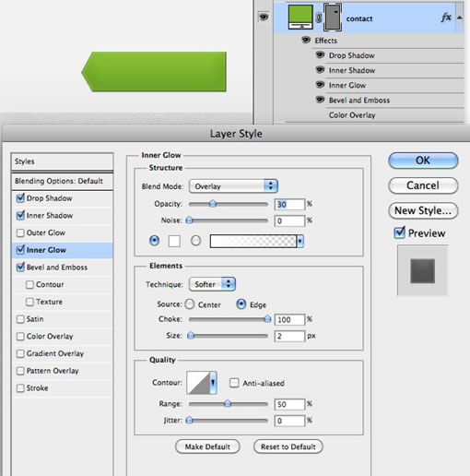Hide the contact layer with its eye icon
470x476 pixels.
(264, 17)
